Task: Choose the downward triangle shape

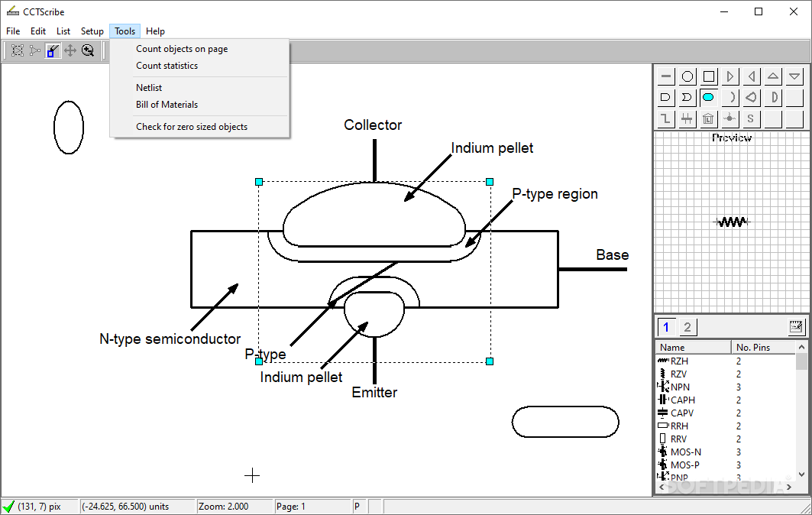Action: coord(794,76)
